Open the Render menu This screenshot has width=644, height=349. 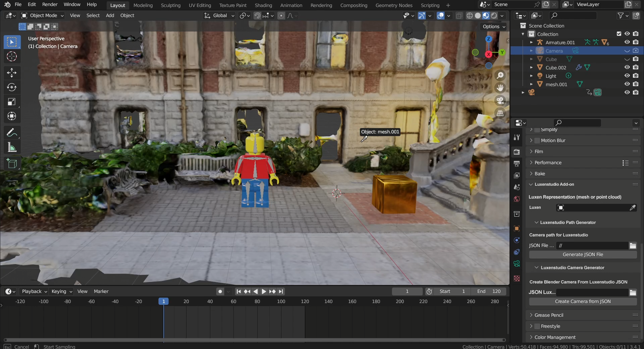[x=50, y=4]
